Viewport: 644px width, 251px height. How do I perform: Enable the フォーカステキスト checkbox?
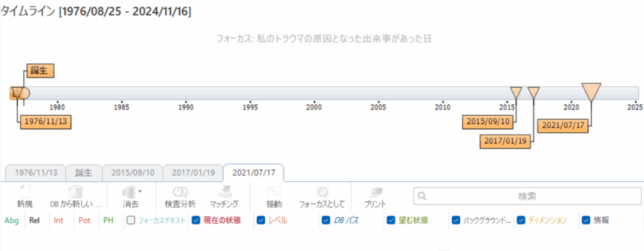click(x=131, y=221)
